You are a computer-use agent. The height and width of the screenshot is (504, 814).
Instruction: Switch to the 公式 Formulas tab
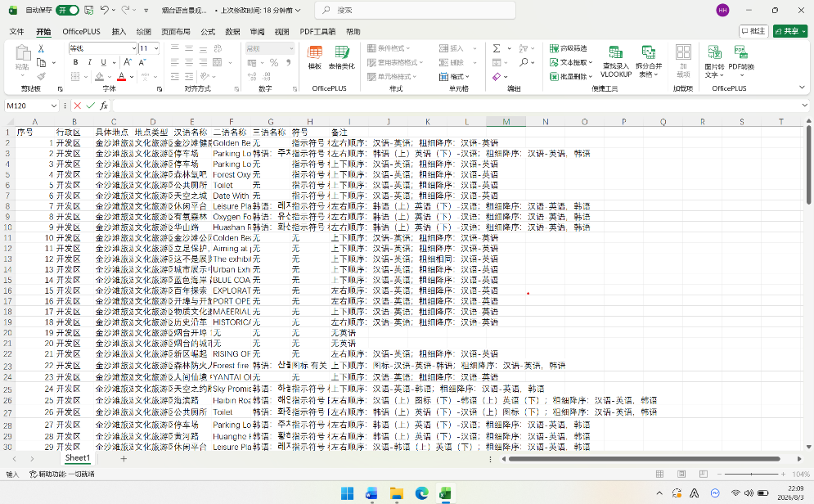[x=208, y=32]
